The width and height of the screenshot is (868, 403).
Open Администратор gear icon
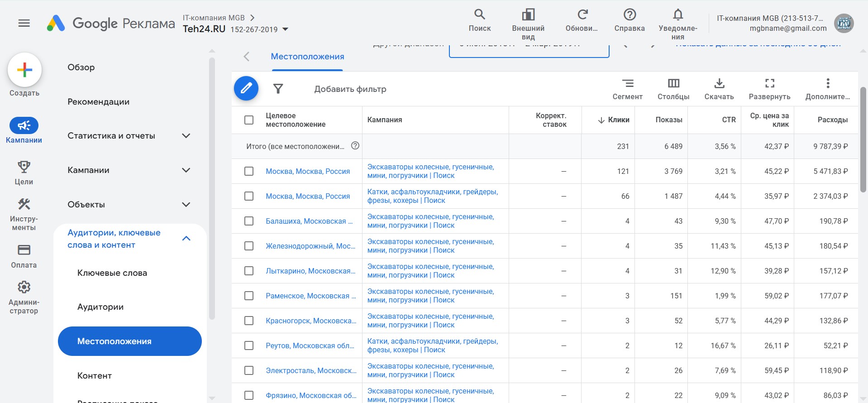[x=24, y=287]
